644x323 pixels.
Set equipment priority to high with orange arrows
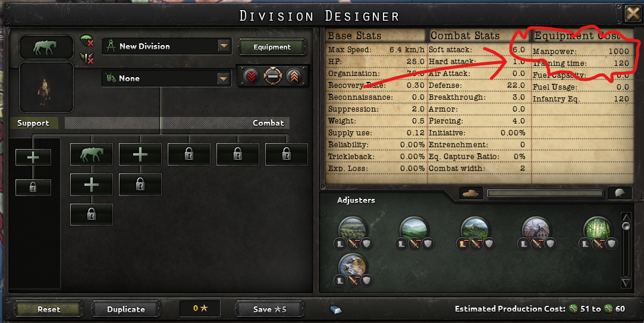coord(294,76)
